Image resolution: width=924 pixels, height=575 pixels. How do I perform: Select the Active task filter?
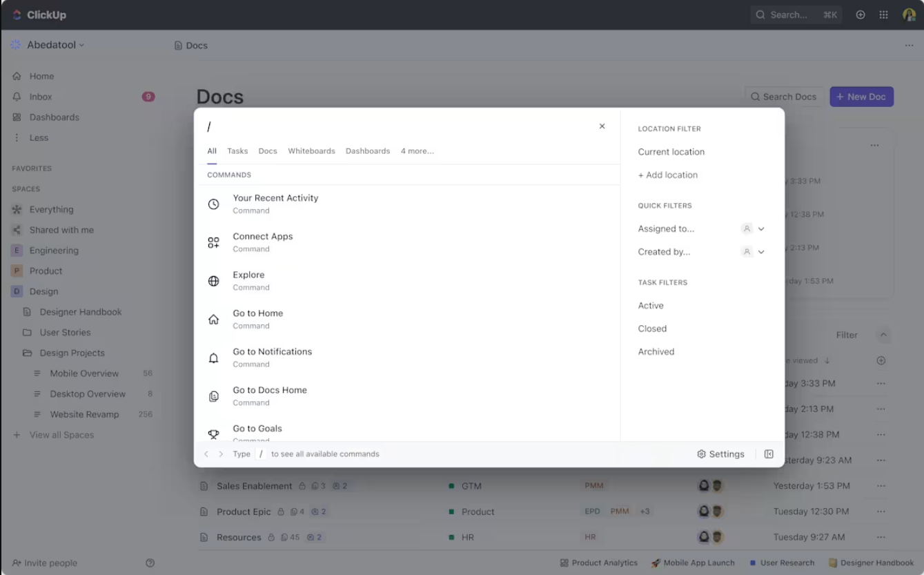(651, 306)
